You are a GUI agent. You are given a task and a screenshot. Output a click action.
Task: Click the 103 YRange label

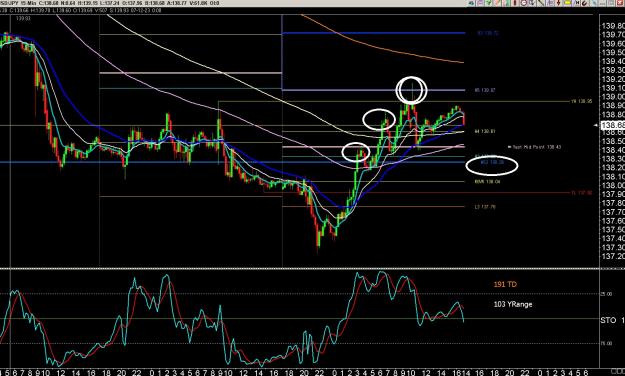[x=513, y=304]
